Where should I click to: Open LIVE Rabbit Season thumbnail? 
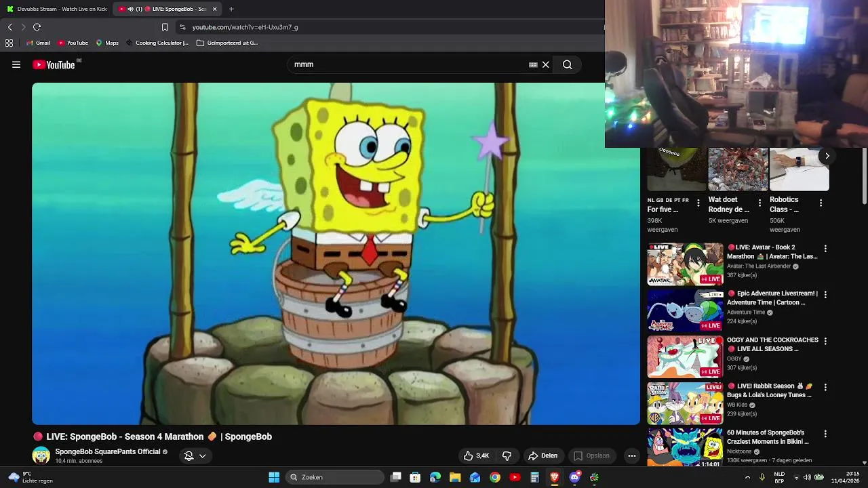(x=685, y=403)
